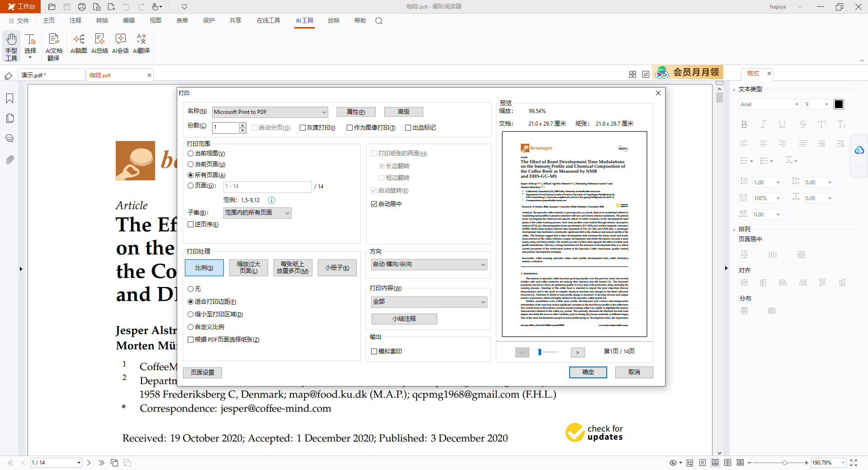Select shrink to printable area radio
The image size is (868, 470).
pos(215,315)
